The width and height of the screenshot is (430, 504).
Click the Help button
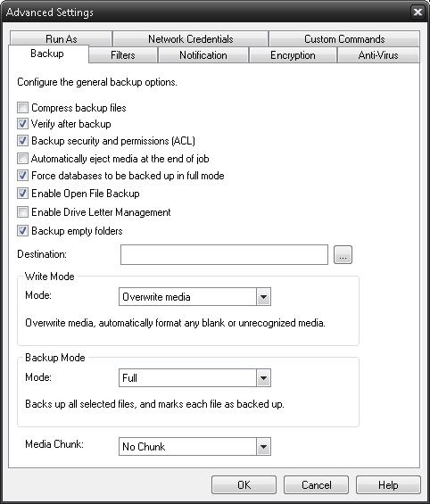coord(388,484)
